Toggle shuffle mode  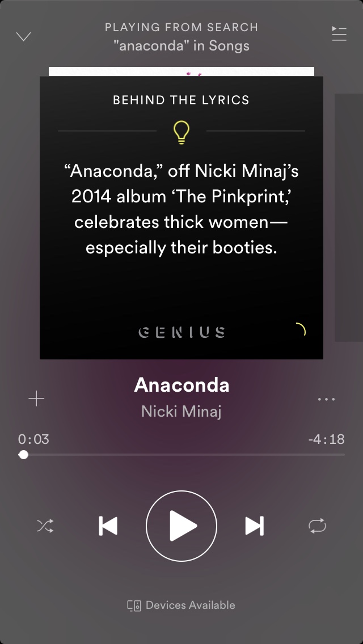pos(45,526)
